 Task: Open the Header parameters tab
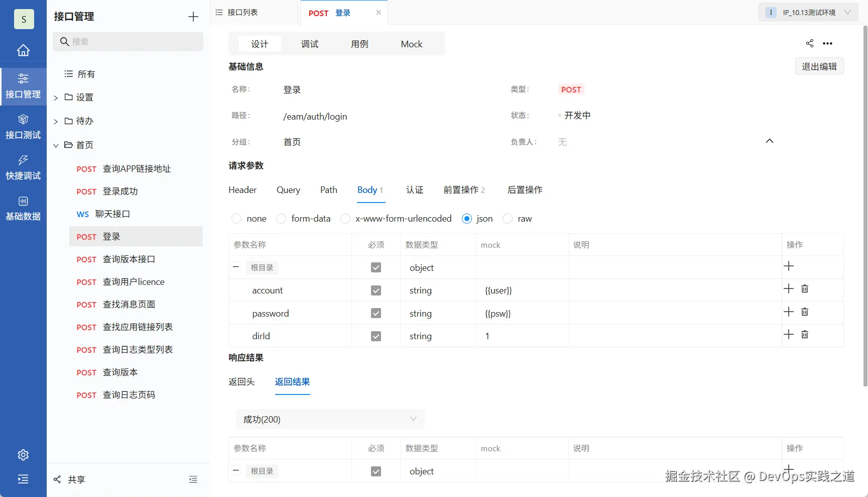(242, 190)
